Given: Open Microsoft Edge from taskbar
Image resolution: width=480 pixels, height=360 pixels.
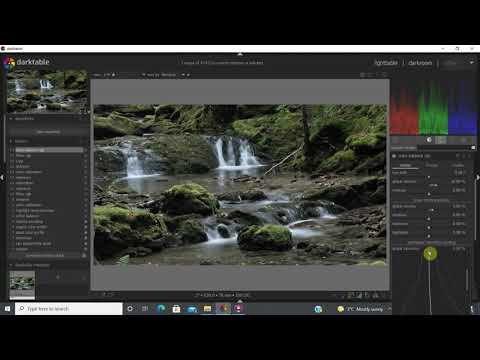Looking at the screenshot, I should click(161, 309).
